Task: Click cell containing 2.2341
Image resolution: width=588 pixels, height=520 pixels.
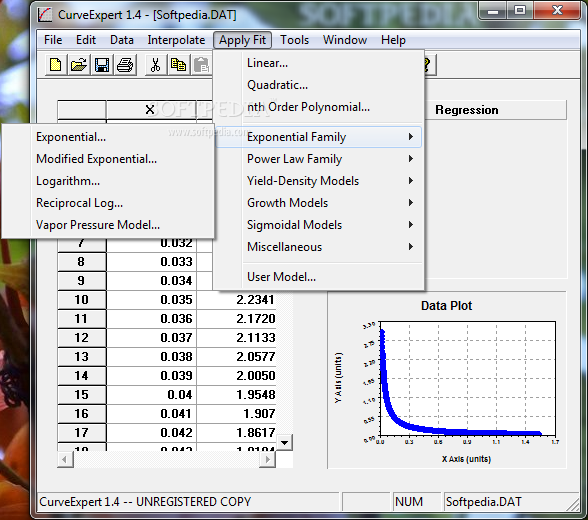Action: pos(237,300)
